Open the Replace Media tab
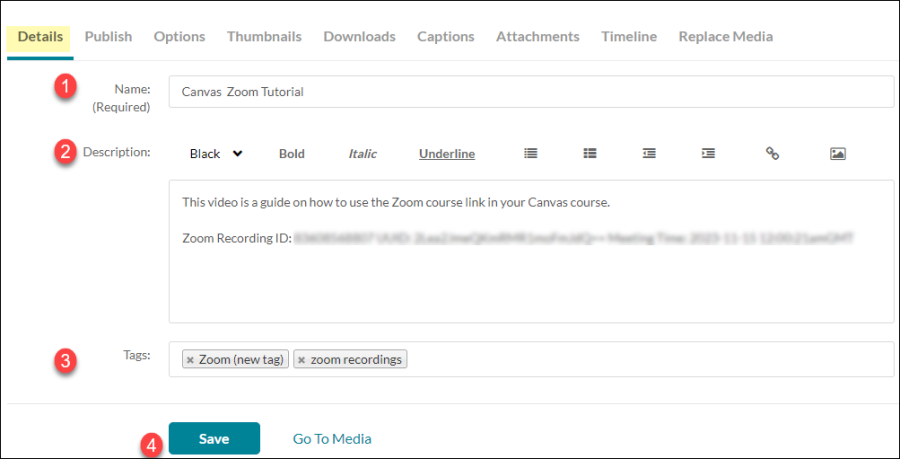 726,37
